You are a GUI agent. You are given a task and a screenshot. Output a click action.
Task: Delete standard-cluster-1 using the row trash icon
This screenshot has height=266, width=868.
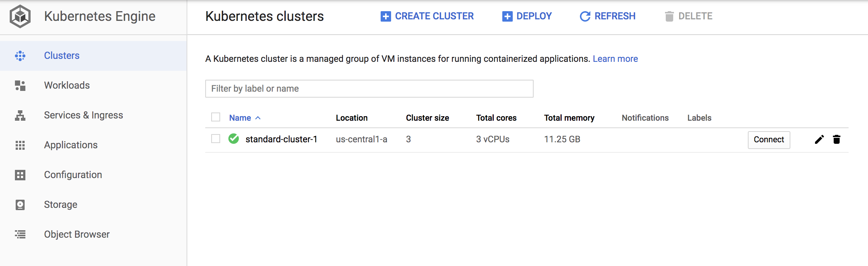click(837, 139)
